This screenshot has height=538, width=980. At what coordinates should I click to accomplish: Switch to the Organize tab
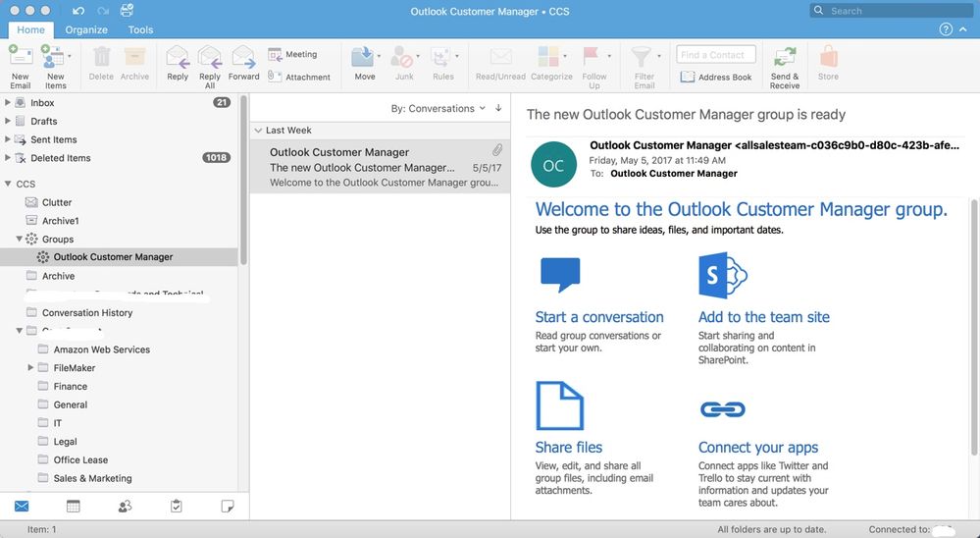coord(86,30)
